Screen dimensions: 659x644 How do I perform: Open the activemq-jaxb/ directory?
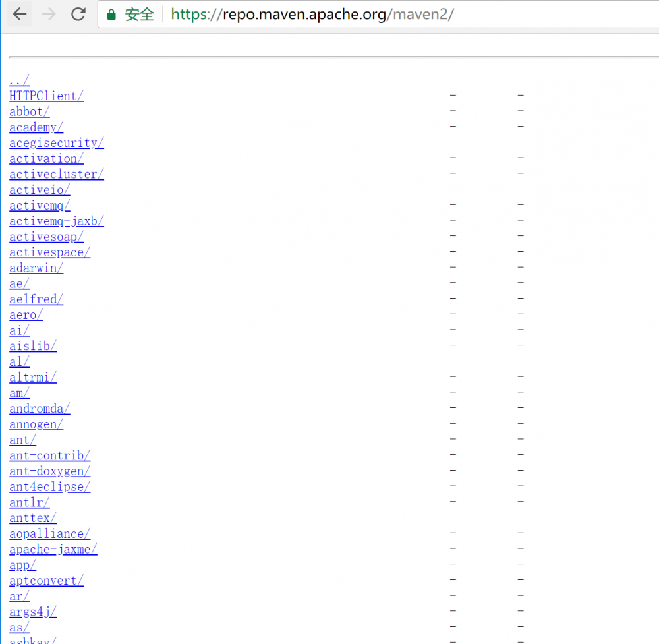point(56,221)
